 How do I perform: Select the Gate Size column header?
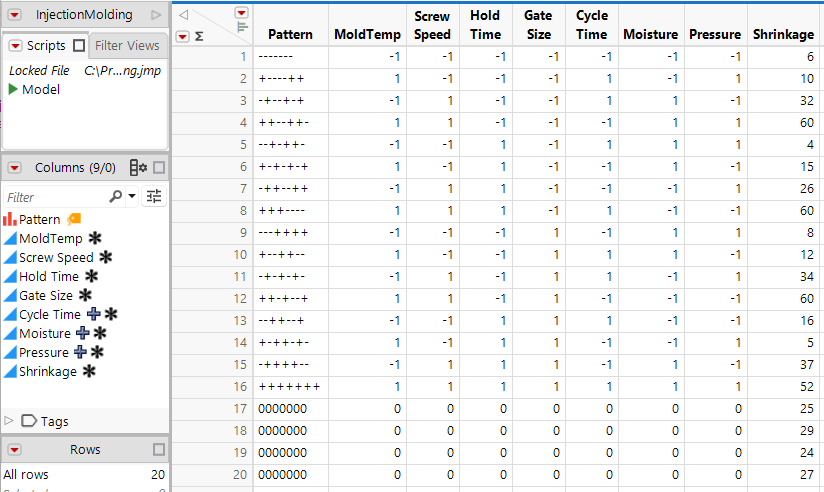(x=539, y=25)
